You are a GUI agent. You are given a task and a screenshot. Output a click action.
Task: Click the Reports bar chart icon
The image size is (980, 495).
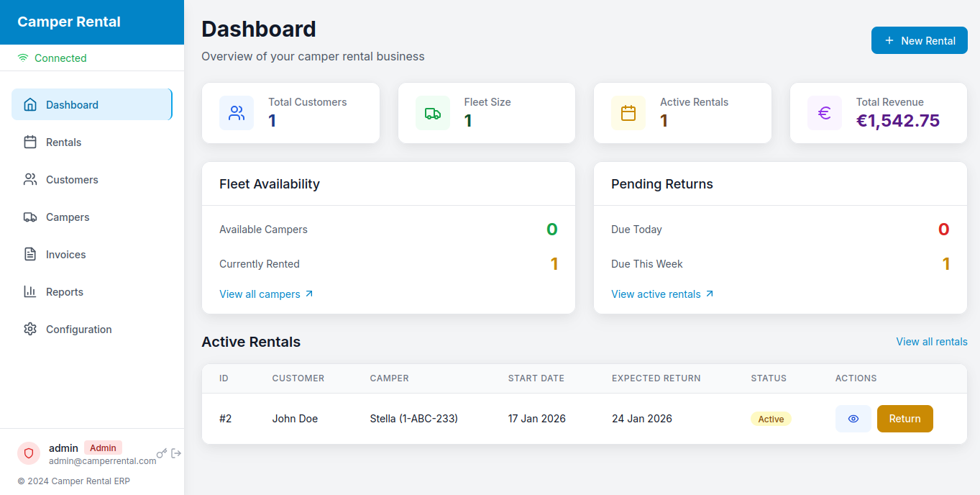pyautogui.click(x=30, y=292)
